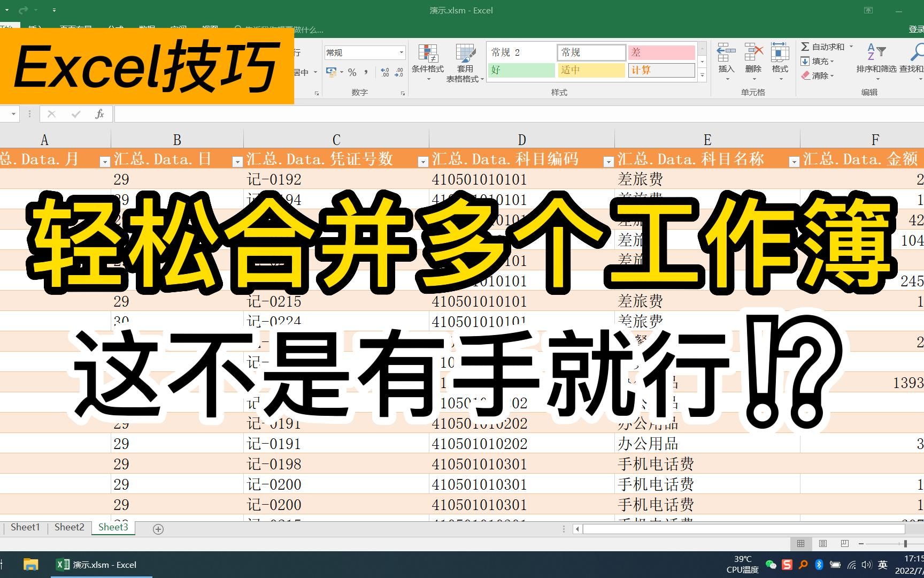Open the Fill (填充) menu
This screenshot has width=924, height=578.
click(817, 62)
